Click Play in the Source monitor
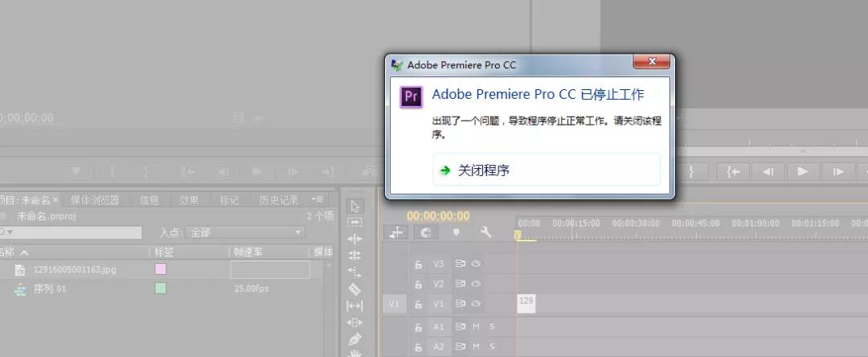This screenshot has width=868, height=357. pyautogui.click(x=257, y=171)
